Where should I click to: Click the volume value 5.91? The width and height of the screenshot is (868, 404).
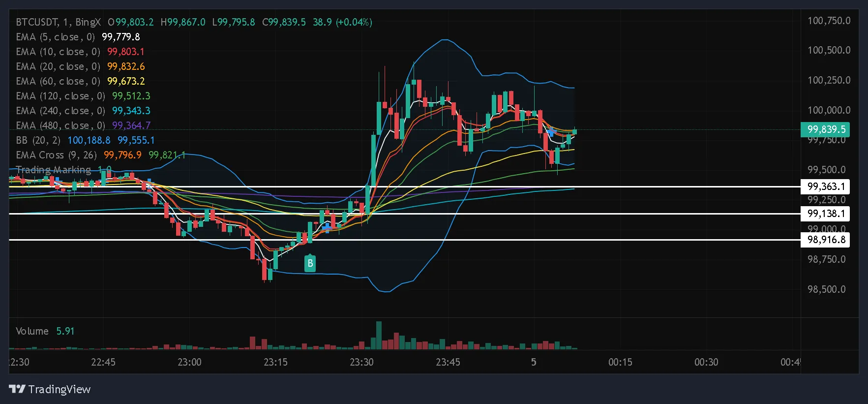coord(65,331)
